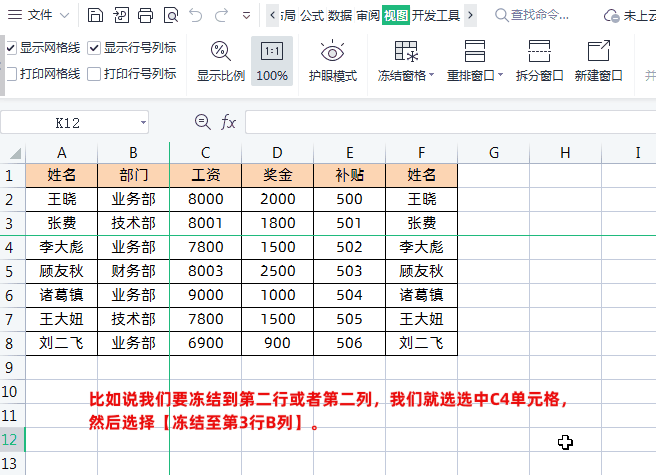Expand the 重排窗口 dropdown arrow
Viewport: 656px width, 475px height.
coord(500,75)
